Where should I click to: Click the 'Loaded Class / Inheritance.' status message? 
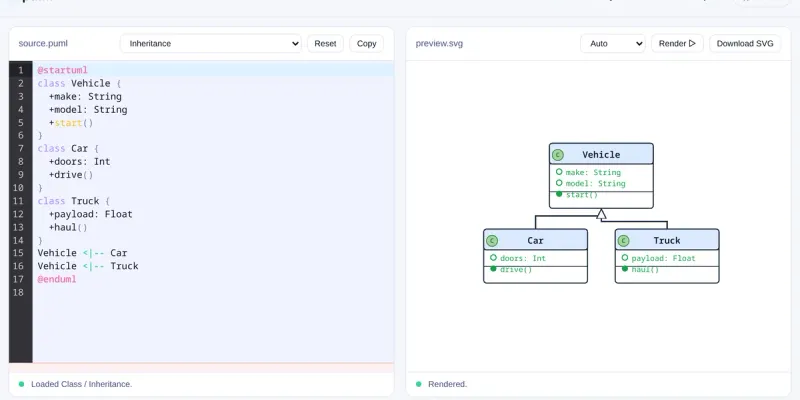82,384
